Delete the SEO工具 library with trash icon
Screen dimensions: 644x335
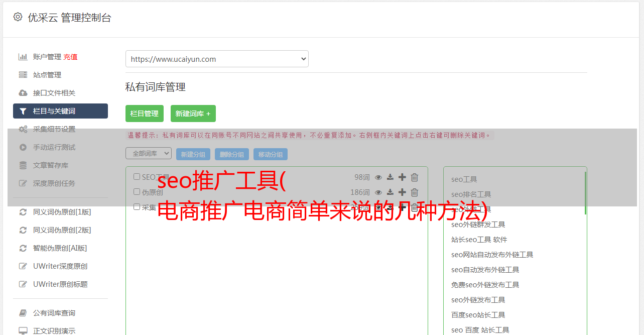click(415, 177)
